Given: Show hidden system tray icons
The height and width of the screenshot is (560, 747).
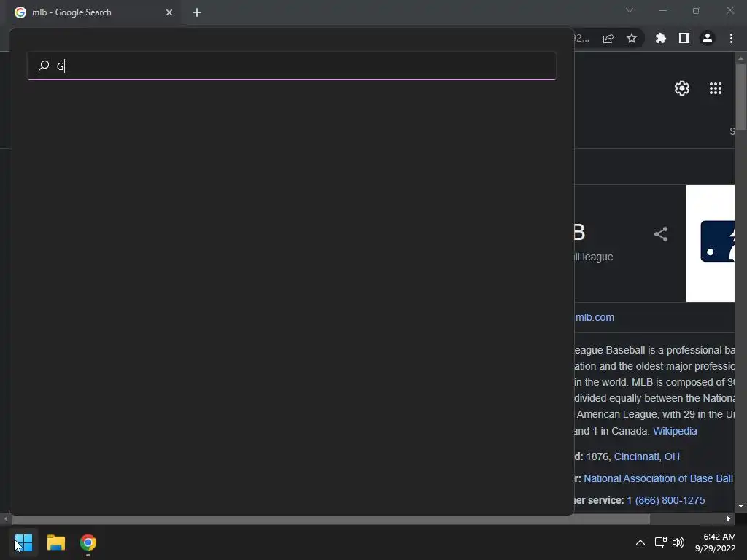Looking at the screenshot, I should 640,542.
